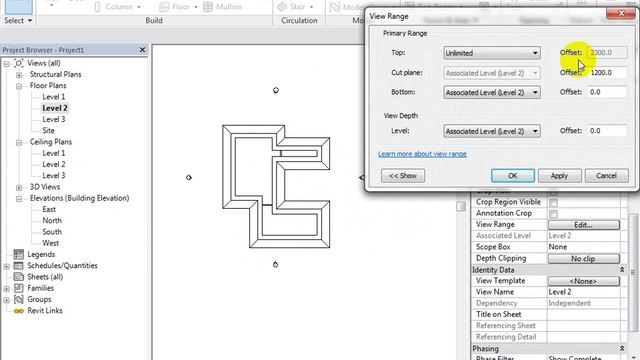The width and height of the screenshot is (640, 360).
Task: Open the Cut plane dropdown
Action: [x=492, y=73]
